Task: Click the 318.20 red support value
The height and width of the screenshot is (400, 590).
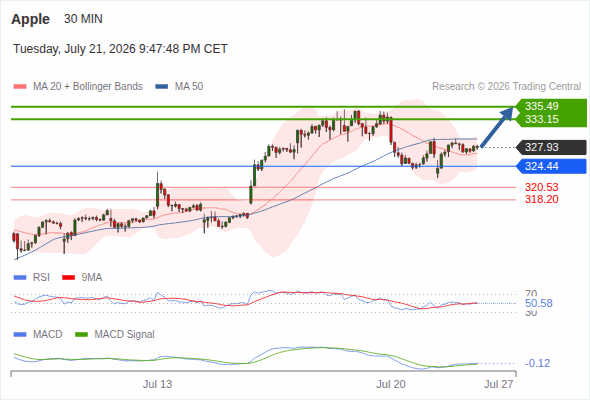Action: point(541,199)
